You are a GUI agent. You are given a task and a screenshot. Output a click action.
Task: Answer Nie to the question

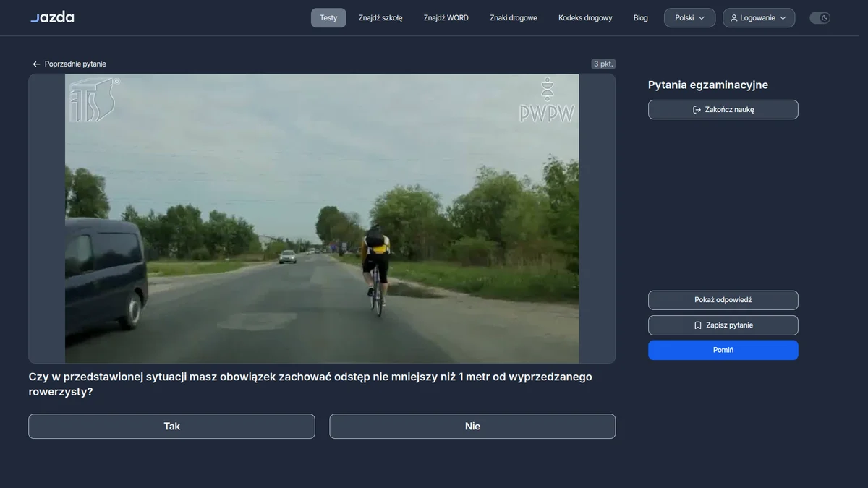(472, 427)
